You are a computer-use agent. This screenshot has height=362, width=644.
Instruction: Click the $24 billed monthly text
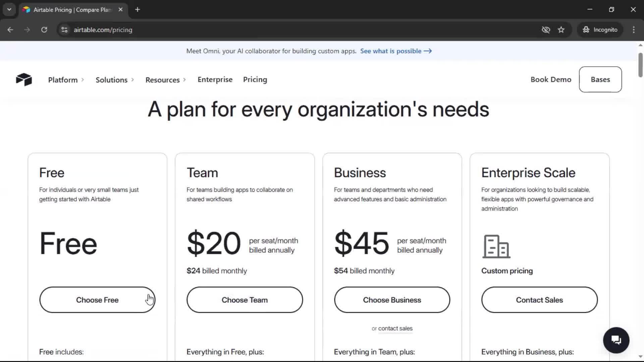click(217, 271)
